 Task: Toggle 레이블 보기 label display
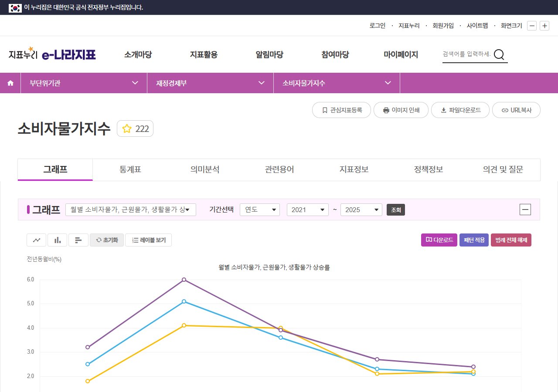pyautogui.click(x=148, y=240)
